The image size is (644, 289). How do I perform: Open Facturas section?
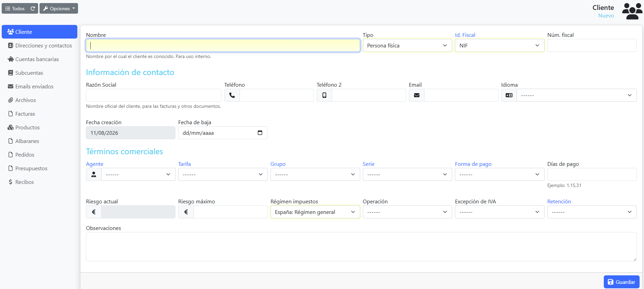pos(40,114)
